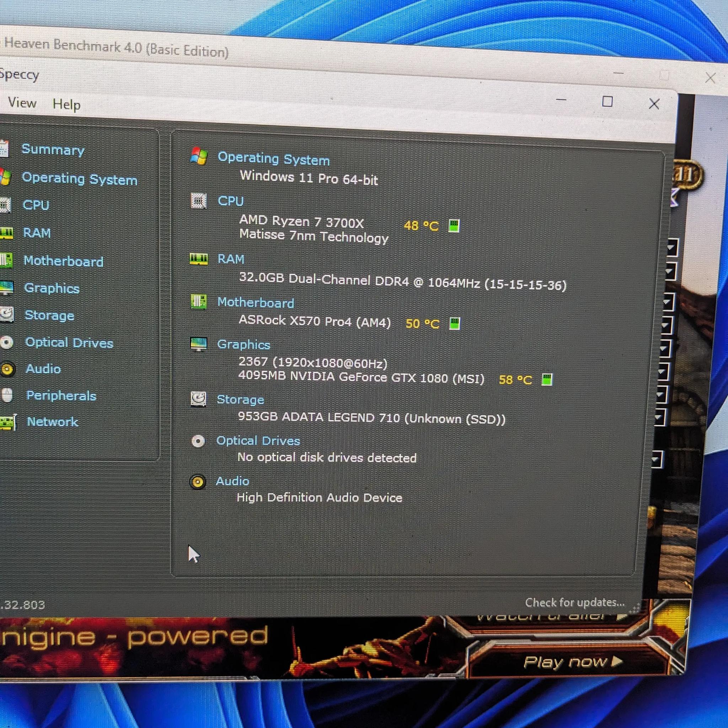Click the Optical Drives disc icon in summary panel

tap(198, 441)
